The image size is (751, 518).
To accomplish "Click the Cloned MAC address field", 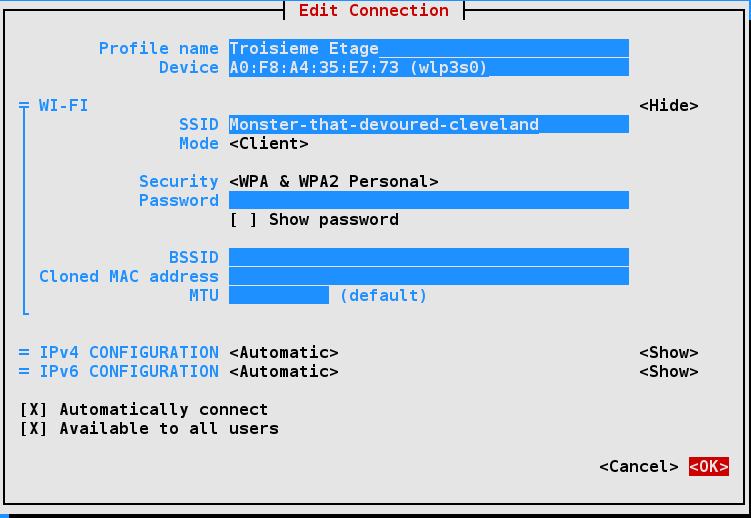I will click(x=428, y=276).
